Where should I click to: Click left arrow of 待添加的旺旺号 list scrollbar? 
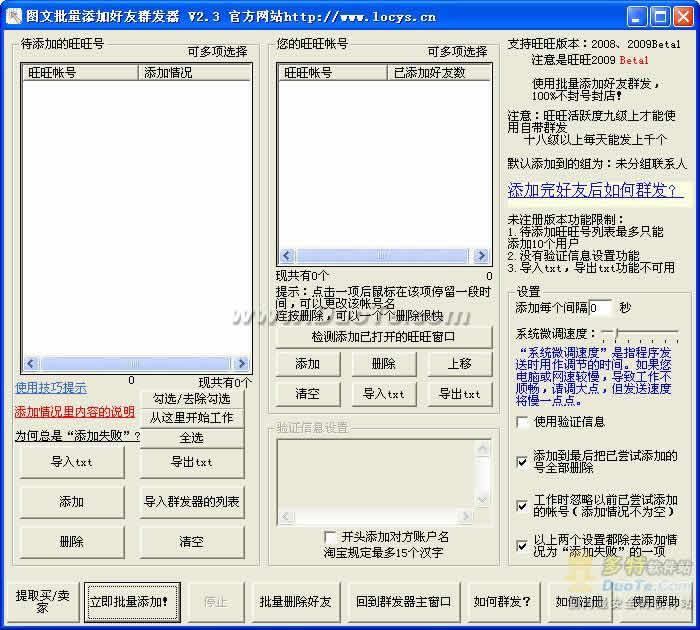(31, 364)
